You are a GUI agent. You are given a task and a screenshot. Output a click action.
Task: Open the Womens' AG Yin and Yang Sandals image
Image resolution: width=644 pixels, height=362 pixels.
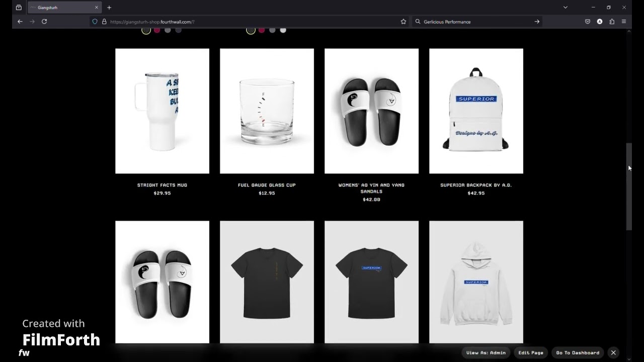tap(371, 111)
